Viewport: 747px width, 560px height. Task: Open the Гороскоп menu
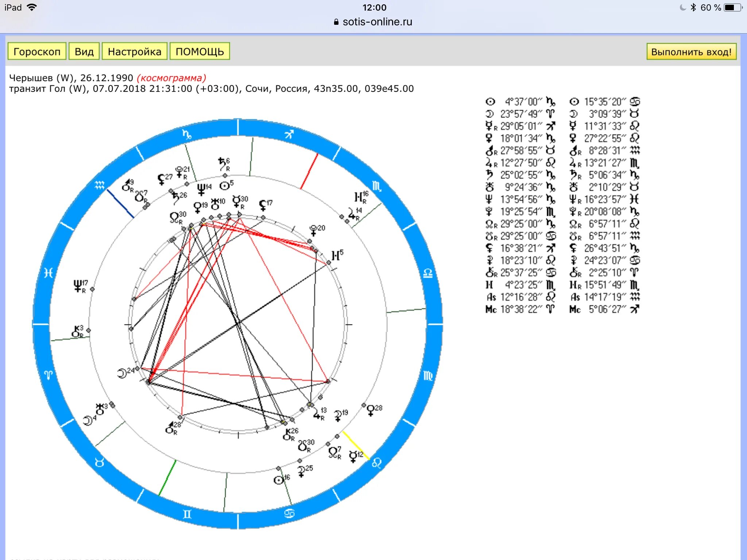click(x=37, y=51)
